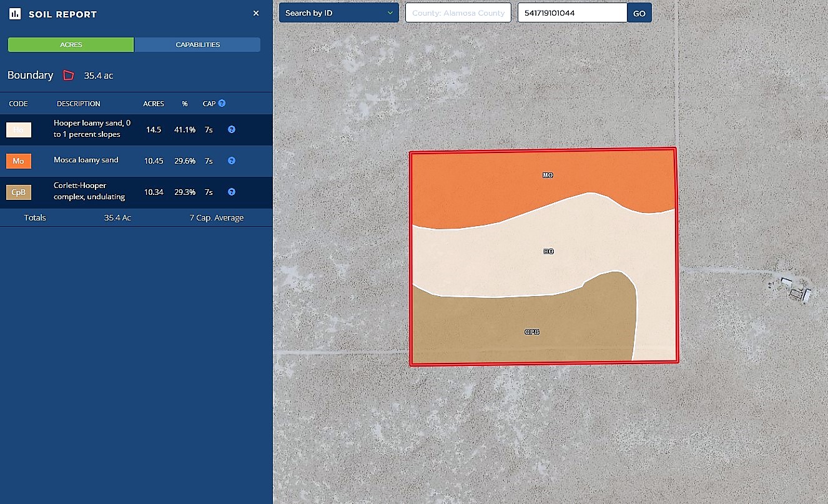Viewport: 828px width, 504px height.
Task: Select the orange Mo color swatch
Action: (x=19, y=161)
